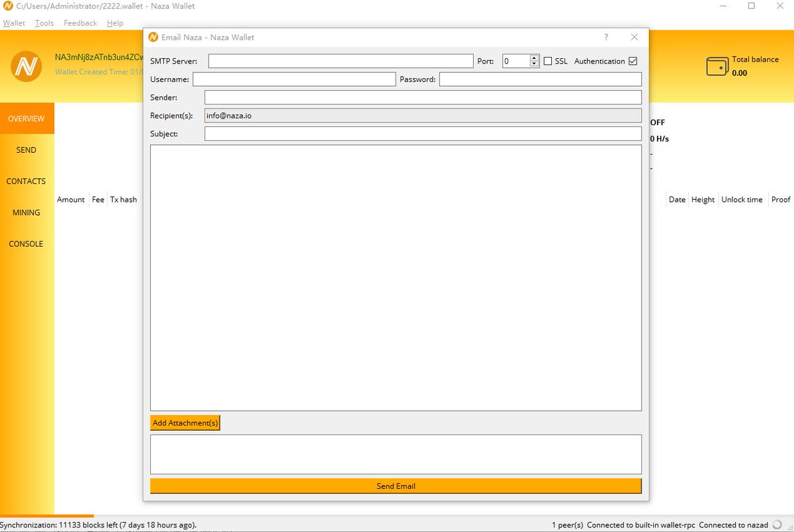Open the Console tab
The width and height of the screenshot is (794, 532).
click(x=26, y=244)
